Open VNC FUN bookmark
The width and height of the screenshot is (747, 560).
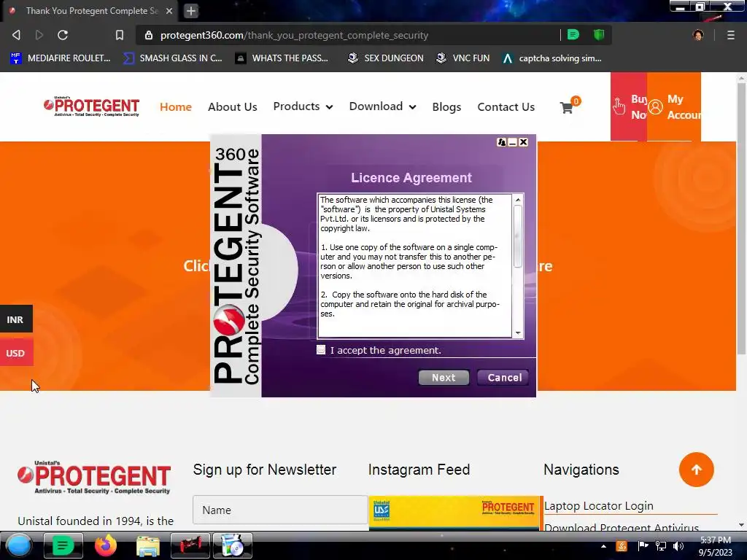(x=462, y=58)
